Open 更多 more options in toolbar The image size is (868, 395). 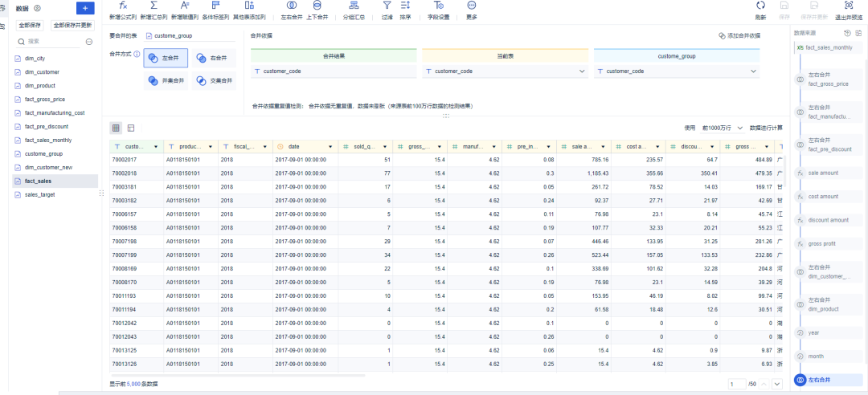[472, 10]
